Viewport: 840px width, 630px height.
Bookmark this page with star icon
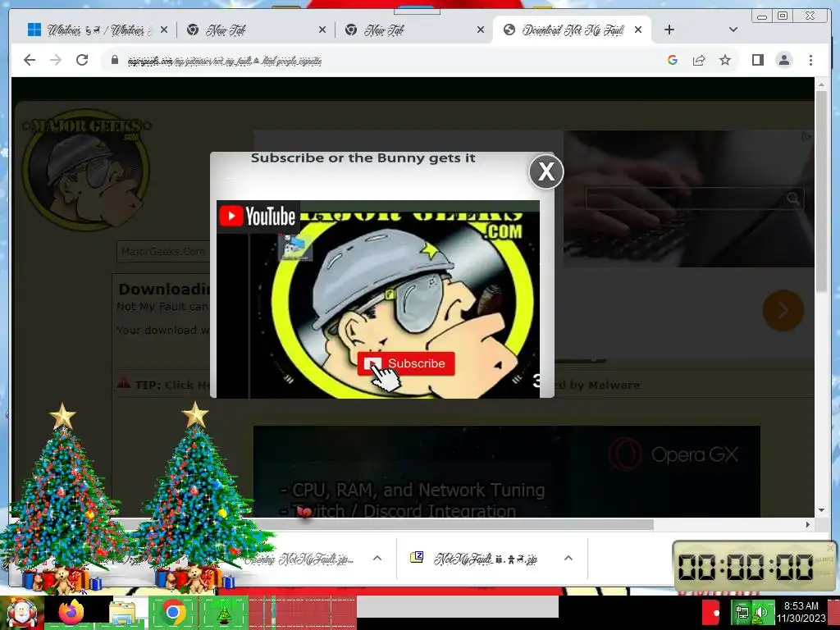tap(725, 60)
